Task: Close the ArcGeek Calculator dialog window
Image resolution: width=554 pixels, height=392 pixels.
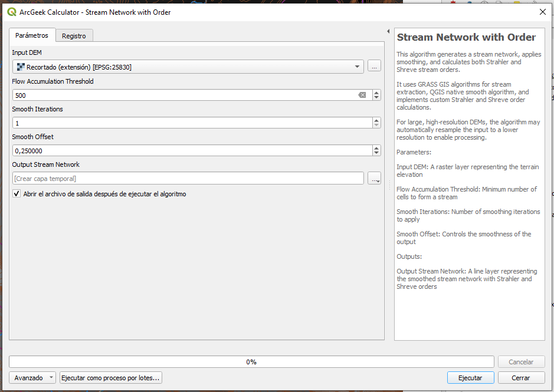Action: [542, 12]
